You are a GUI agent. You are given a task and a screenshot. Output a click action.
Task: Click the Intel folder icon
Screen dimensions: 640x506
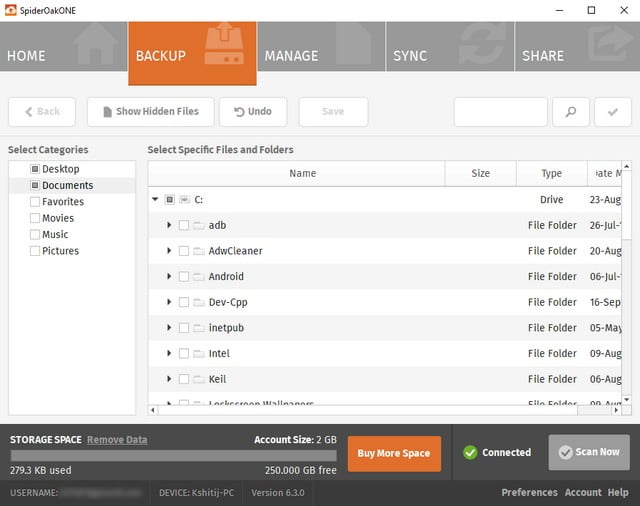(x=199, y=353)
